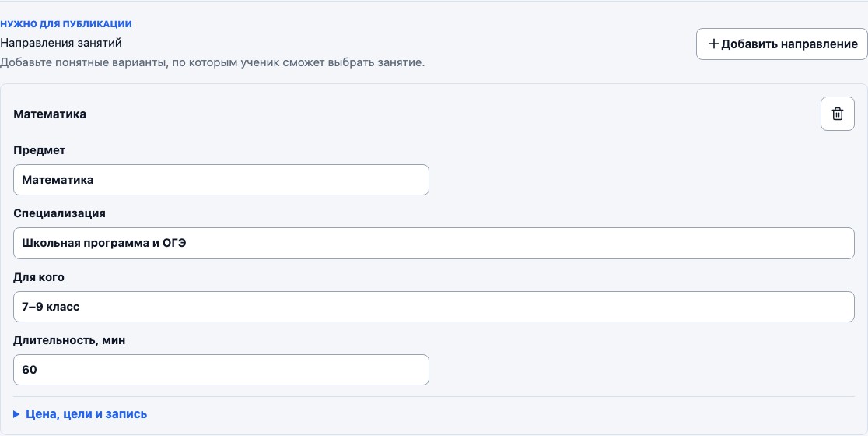Viewport: 868px width, 436px height.
Task: Click the Направления занятий heading
Action: (61, 43)
